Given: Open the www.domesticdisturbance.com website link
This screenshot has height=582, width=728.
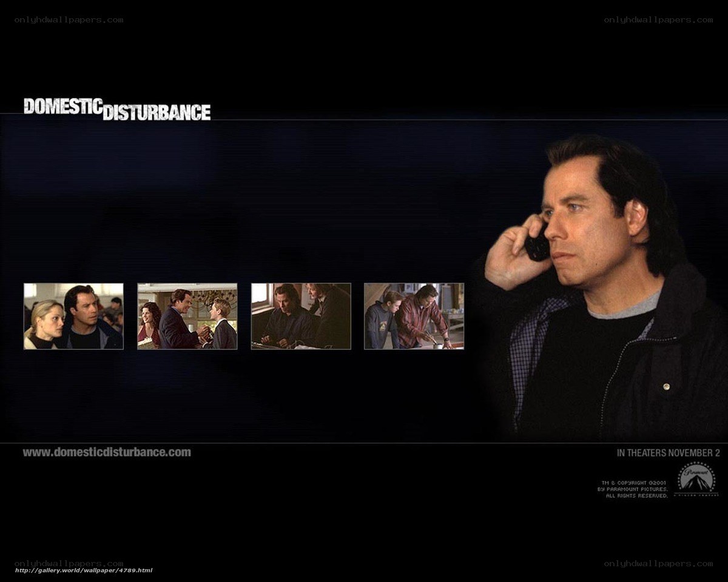Looking at the screenshot, I should click(x=107, y=452).
